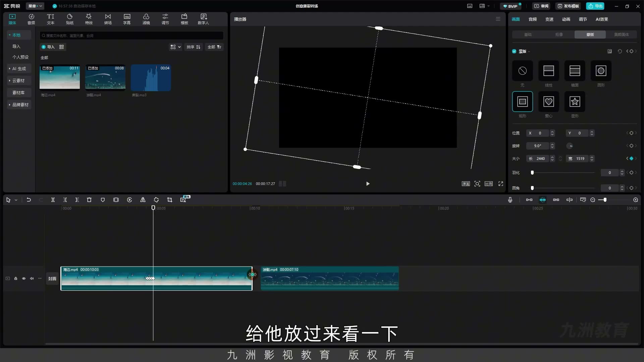Image resolution: width=644 pixels, height=362 pixels.
Task: Click the corner radius (圆角) slider handle
Action: click(x=532, y=188)
